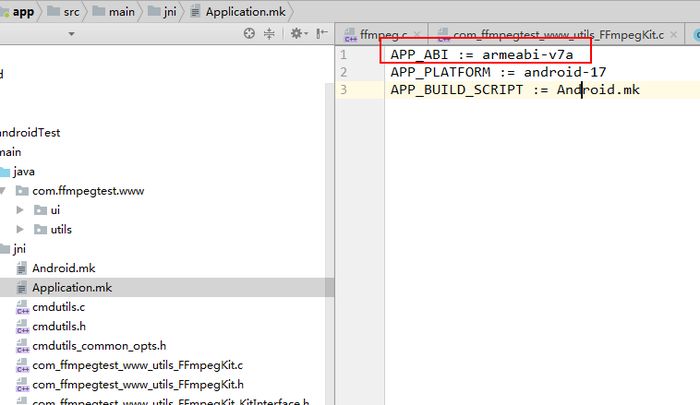700x405 pixels.
Task: Click the java folder icon
Action: (5, 171)
